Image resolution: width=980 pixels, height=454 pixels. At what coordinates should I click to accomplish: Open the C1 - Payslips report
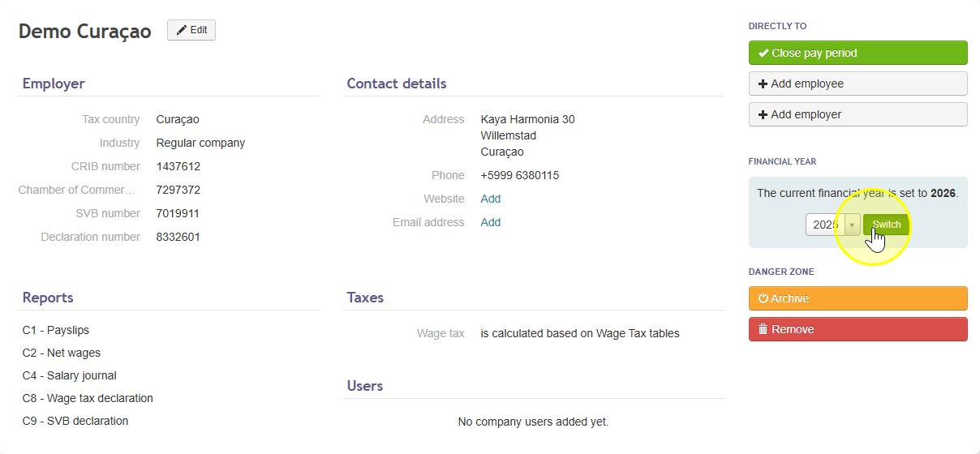(x=56, y=330)
